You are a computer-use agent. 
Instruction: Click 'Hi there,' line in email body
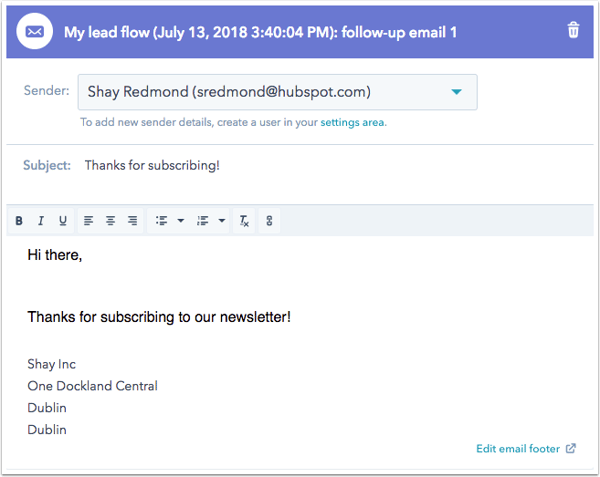pos(55,255)
